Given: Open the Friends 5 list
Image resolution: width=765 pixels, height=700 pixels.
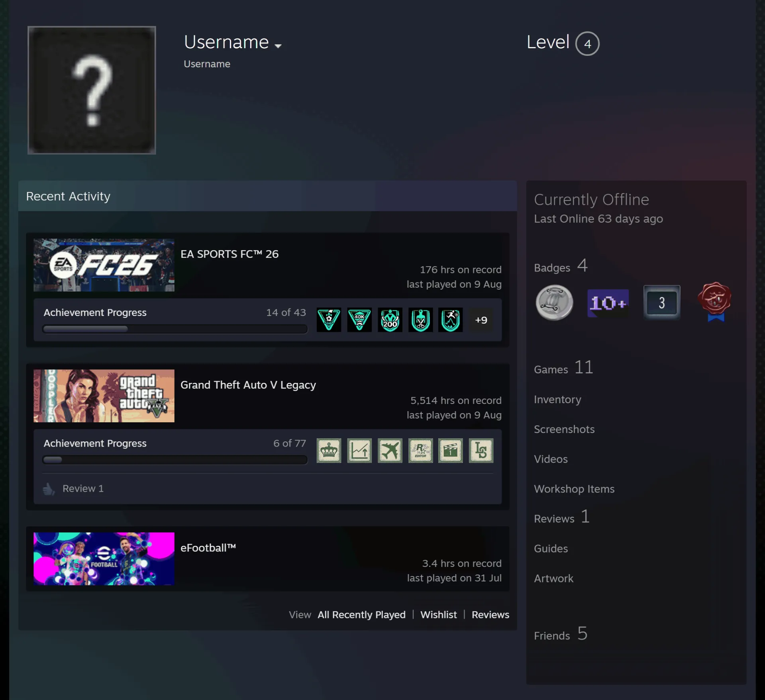Looking at the screenshot, I should click(x=561, y=633).
